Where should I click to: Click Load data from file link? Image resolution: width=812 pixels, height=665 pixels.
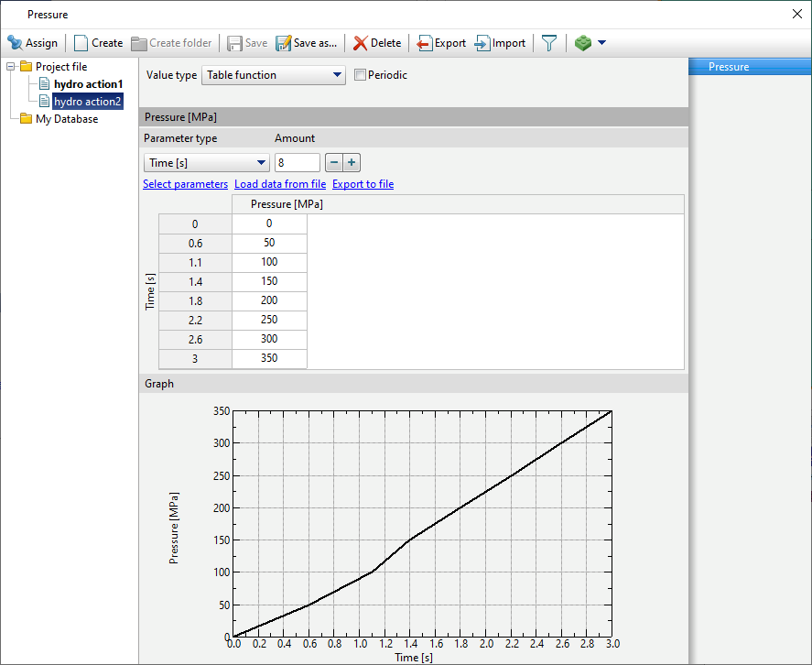coord(280,184)
